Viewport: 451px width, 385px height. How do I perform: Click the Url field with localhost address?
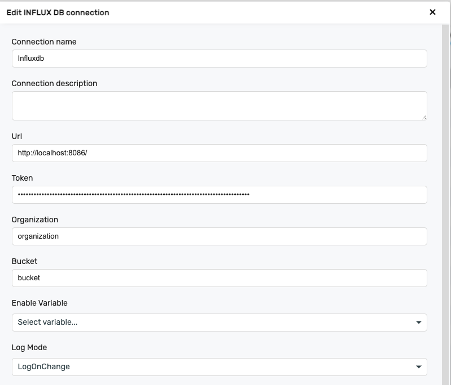click(219, 153)
